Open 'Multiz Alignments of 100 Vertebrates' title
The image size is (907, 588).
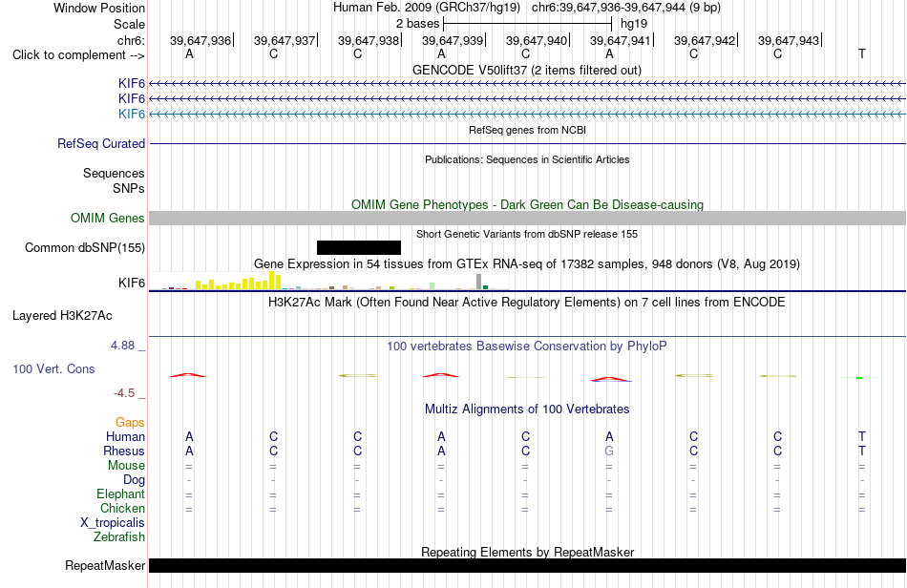click(x=527, y=409)
